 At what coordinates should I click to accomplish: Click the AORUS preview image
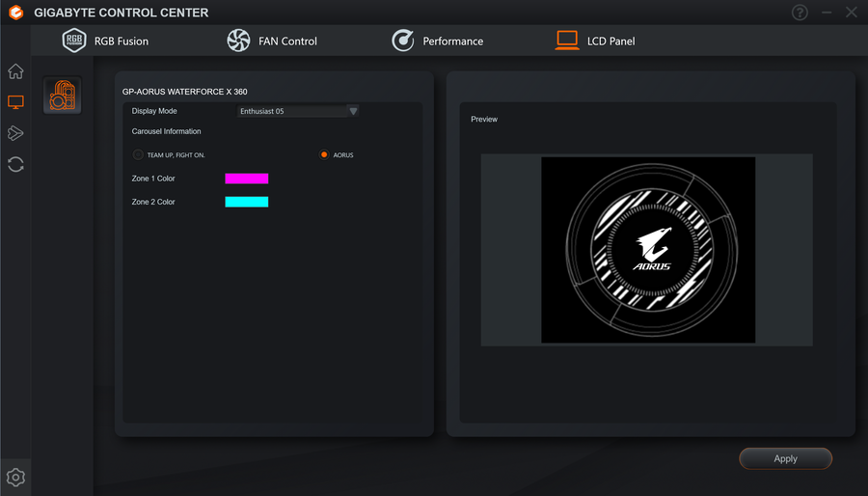(x=647, y=250)
